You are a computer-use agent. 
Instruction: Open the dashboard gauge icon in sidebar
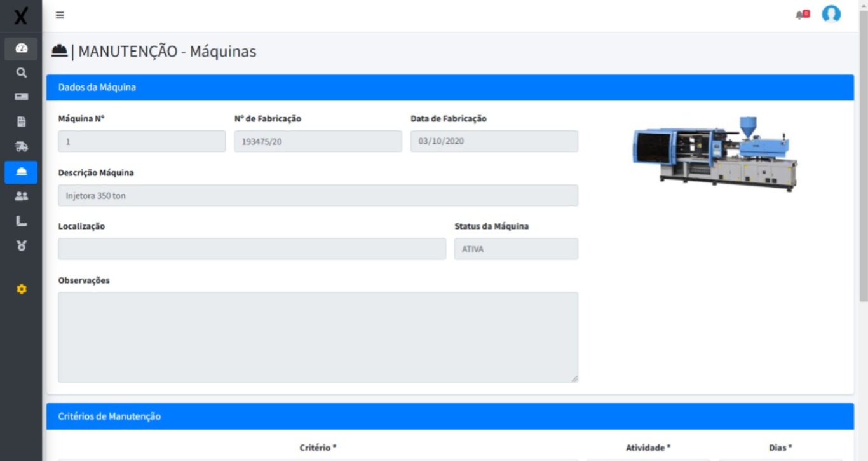(21, 48)
